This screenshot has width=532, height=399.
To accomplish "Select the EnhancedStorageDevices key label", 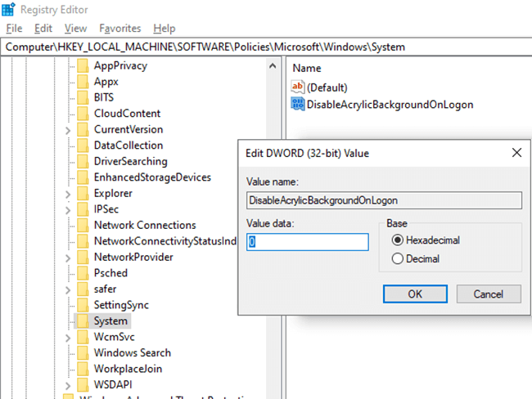I will pos(152,177).
